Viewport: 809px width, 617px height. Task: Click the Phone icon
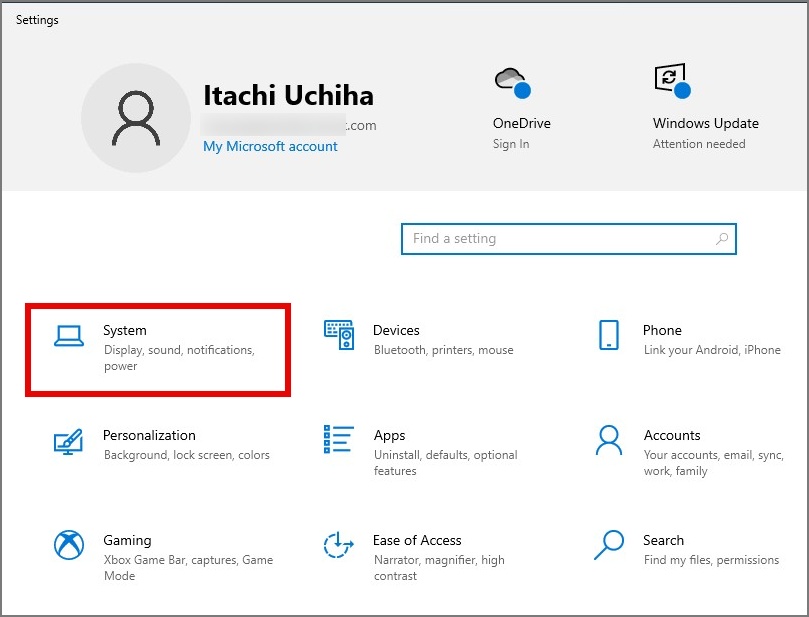pyautogui.click(x=609, y=335)
